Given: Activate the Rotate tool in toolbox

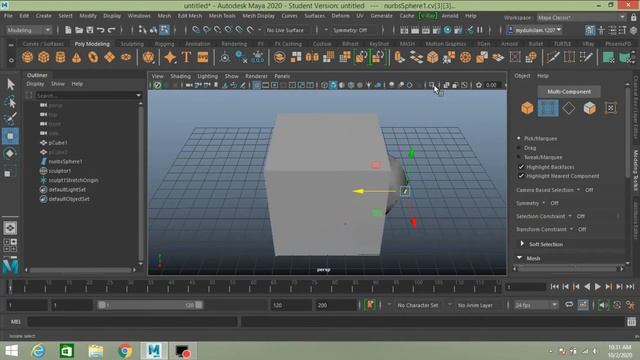Looking at the screenshot, I should pos(11,153).
